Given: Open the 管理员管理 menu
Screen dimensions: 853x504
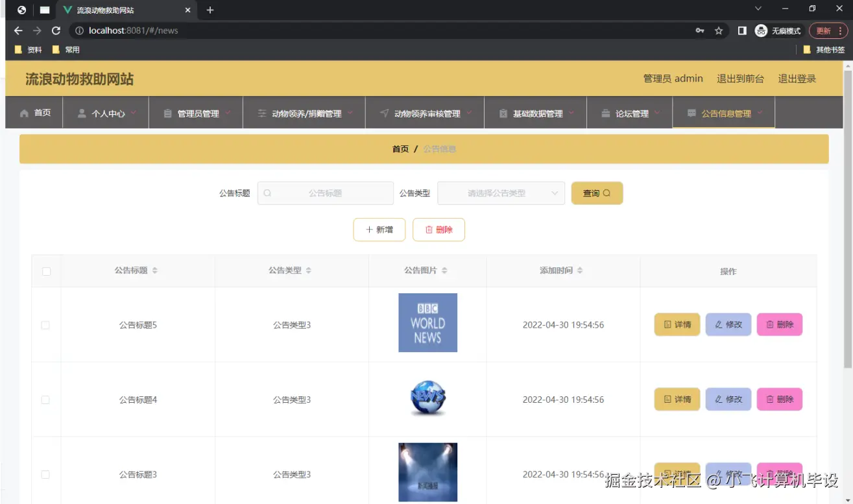Looking at the screenshot, I should [197, 113].
